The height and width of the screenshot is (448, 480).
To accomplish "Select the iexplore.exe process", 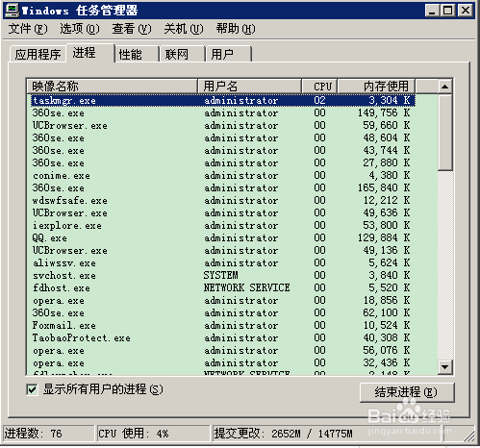I will pos(223,225).
